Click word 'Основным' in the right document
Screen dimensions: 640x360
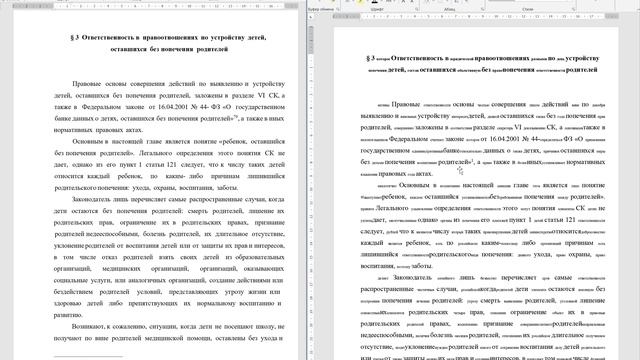tap(414, 185)
